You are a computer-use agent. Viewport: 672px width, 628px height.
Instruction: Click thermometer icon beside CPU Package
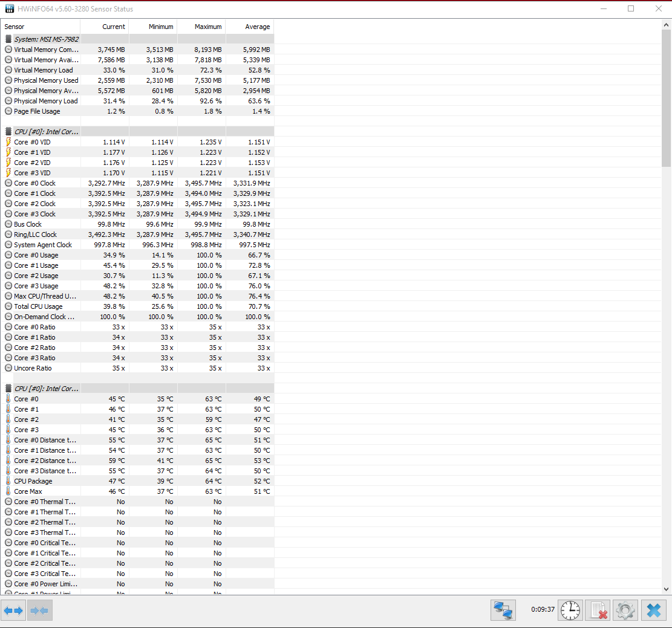click(8, 481)
